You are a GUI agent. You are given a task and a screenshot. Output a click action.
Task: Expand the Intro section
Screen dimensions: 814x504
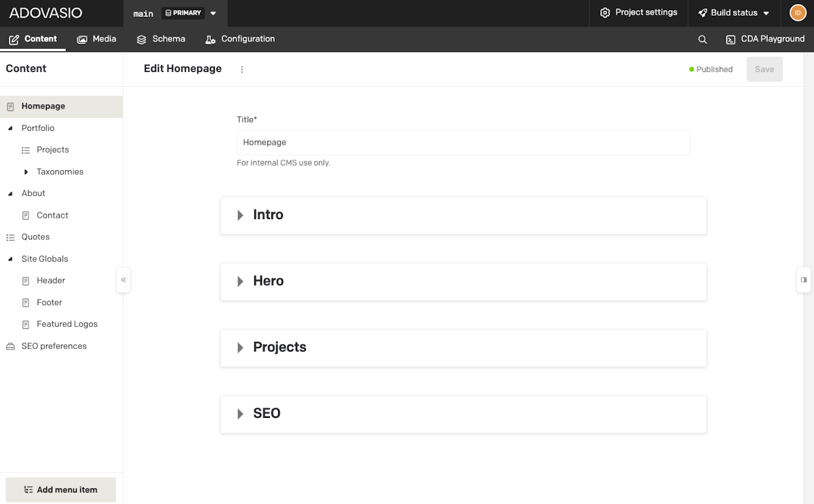[240, 214]
